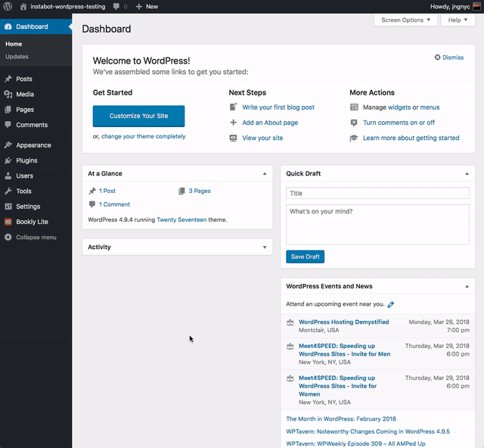Click the Dismiss X icon in welcome panel
Screen dimensions: 484x448
click(x=437, y=58)
